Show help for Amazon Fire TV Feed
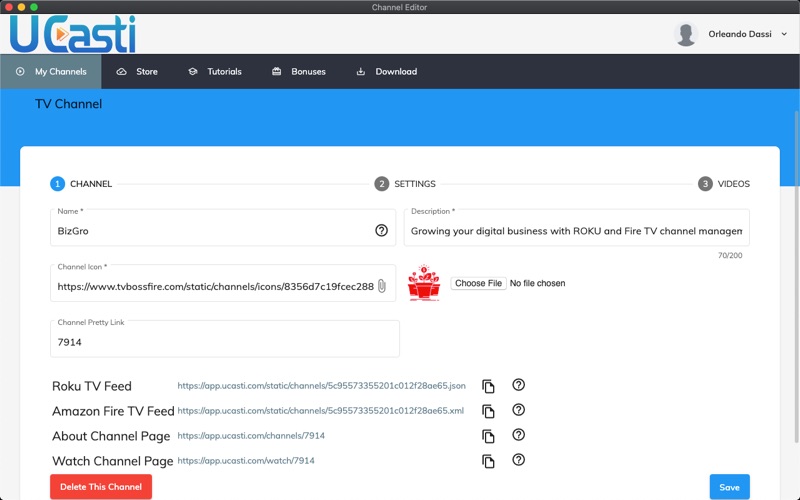800x500 pixels. pos(518,410)
